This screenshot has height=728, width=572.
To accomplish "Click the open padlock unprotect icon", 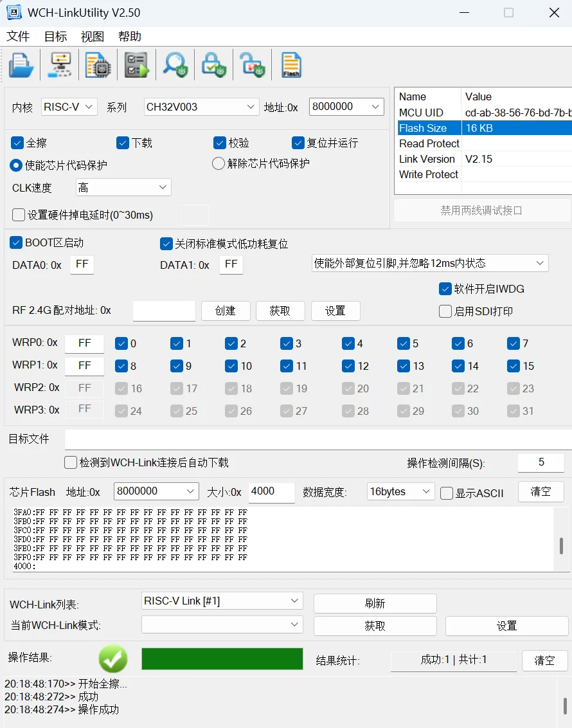I will (x=252, y=65).
